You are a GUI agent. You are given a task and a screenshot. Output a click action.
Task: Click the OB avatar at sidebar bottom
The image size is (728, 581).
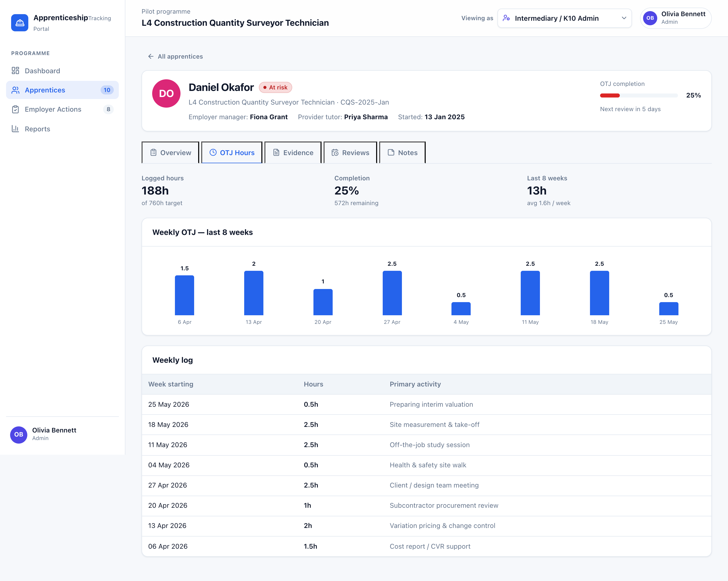pos(18,434)
